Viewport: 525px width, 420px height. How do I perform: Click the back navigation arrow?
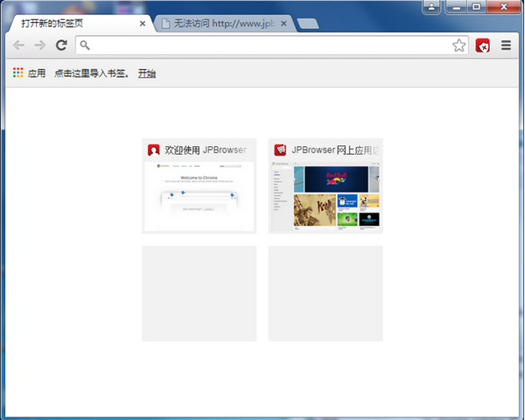coord(19,45)
